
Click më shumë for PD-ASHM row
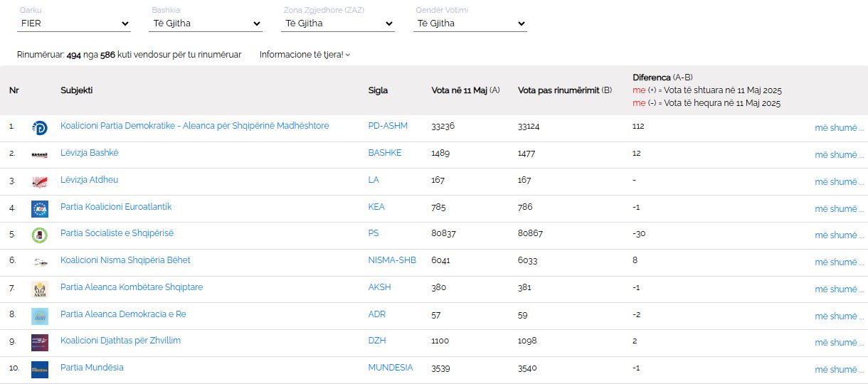(840, 129)
